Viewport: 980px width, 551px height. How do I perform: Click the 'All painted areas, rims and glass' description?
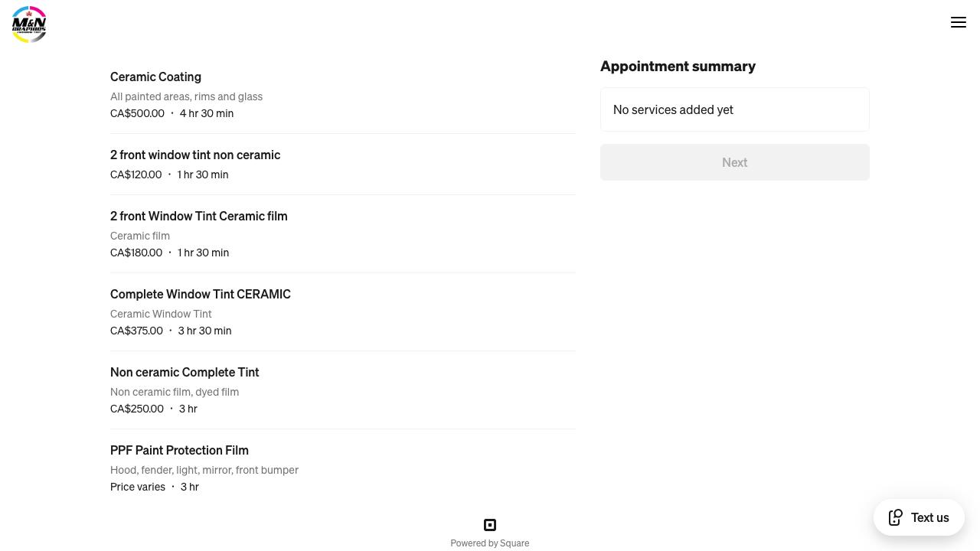click(x=186, y=96)
